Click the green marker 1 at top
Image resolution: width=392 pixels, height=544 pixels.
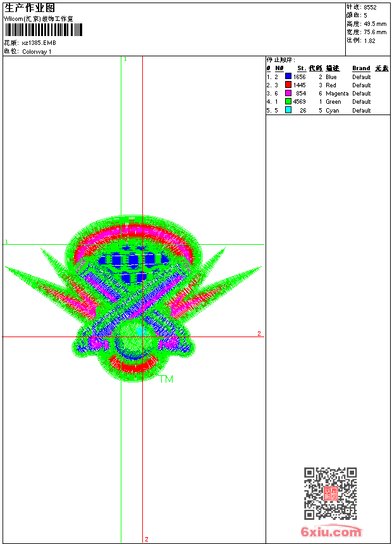pos(125,59)
